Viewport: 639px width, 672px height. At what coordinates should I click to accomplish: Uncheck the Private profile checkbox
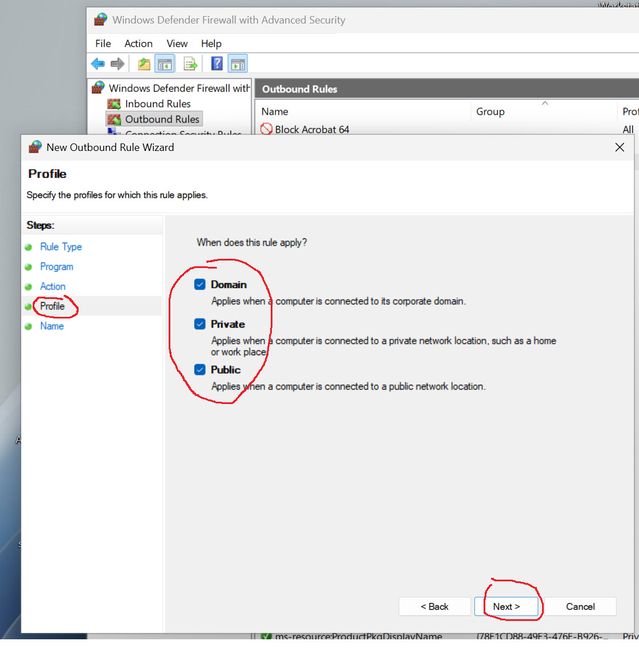tap(200, 324)
